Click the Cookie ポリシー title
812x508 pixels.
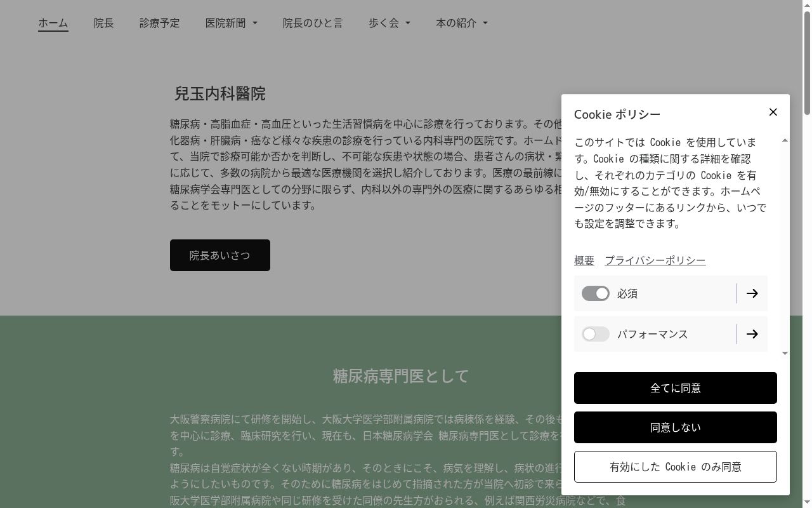click(x=617, y=114)
